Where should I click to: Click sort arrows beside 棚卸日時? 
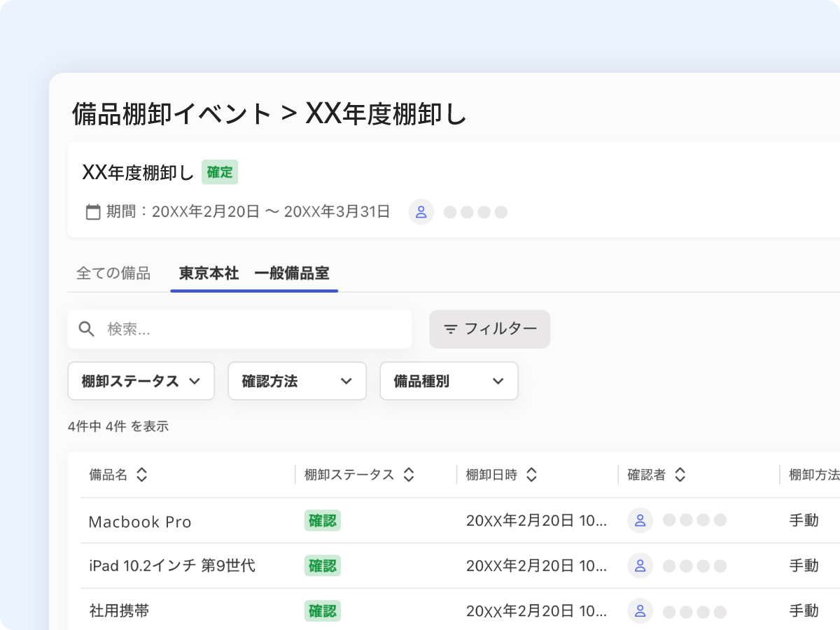[531, 475]
